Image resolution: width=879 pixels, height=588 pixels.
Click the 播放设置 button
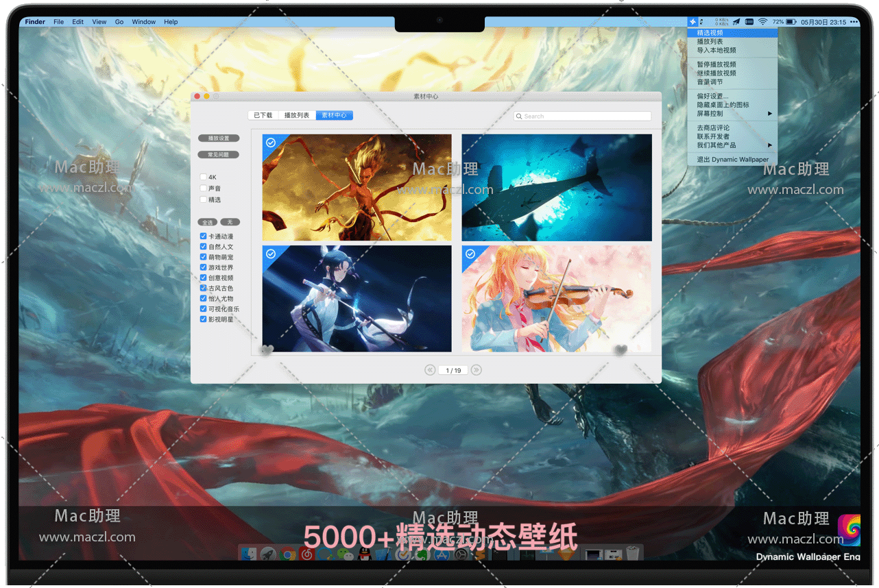tap(219, 138)
